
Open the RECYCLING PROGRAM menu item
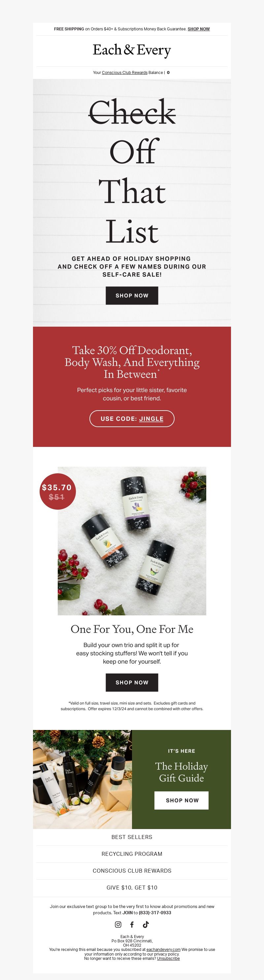[132, 854]
